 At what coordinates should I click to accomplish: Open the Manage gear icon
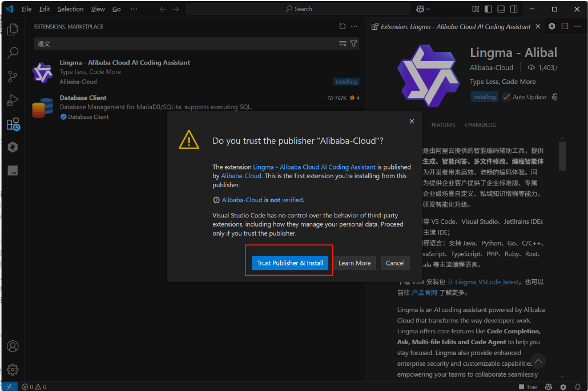[x=13, y=369]
